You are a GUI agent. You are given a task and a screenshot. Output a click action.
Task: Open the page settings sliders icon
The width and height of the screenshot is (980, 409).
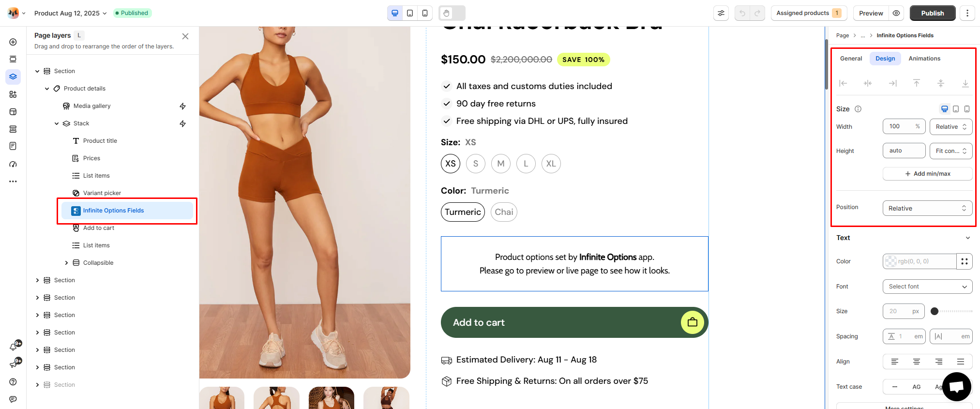point(721,13)
